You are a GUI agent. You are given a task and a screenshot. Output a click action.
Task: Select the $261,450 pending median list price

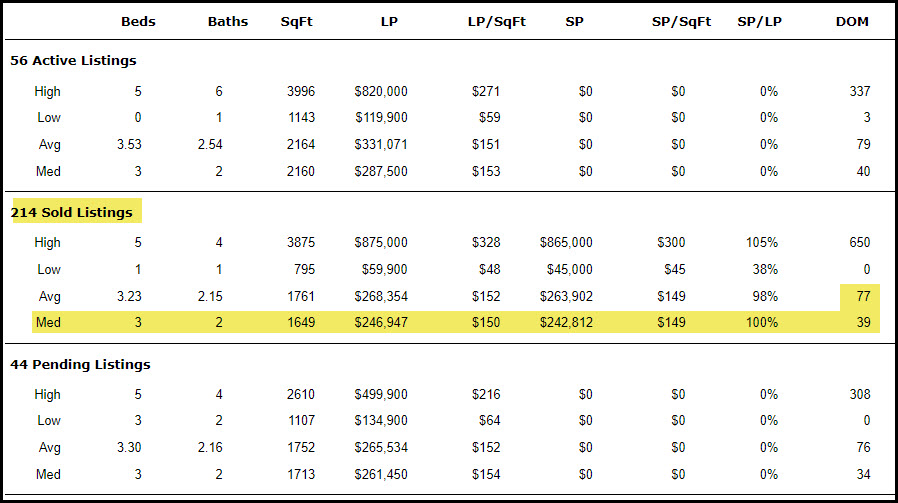coord(380,474)
